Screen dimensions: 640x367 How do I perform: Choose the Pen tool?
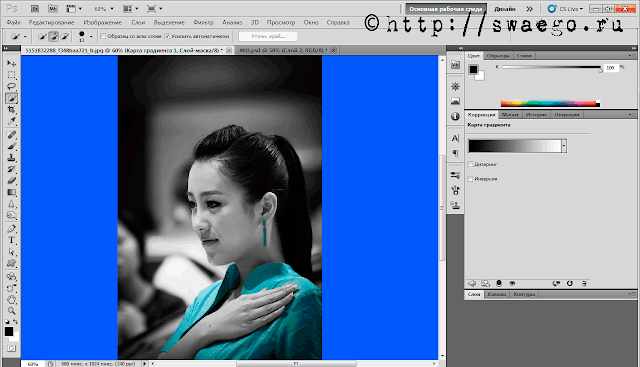tap(11, 229)
